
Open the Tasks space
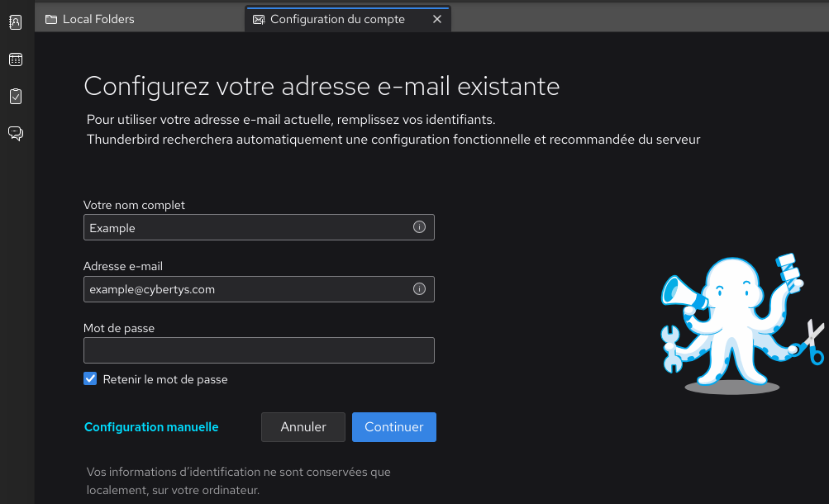(15, 96)
